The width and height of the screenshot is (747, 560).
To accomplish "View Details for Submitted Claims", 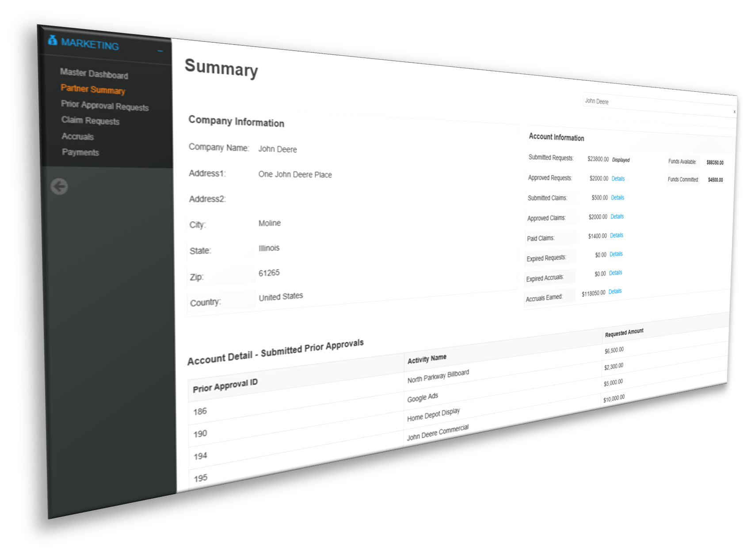I will click(x=617, y=197).
